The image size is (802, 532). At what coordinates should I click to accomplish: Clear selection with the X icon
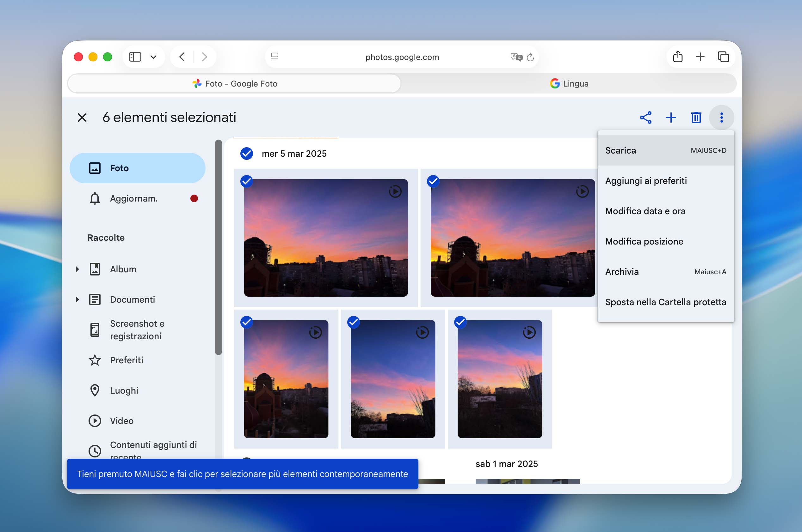[82, 118]
